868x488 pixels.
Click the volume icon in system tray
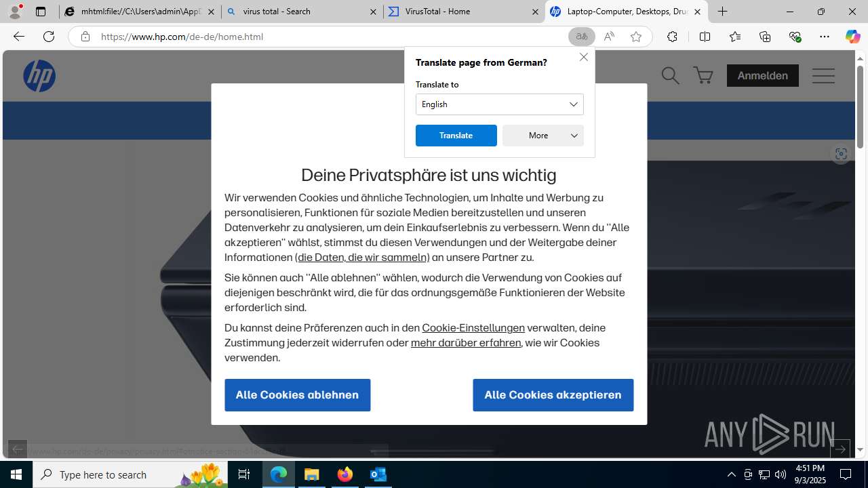pyautogui.click(x=781, y=474)
